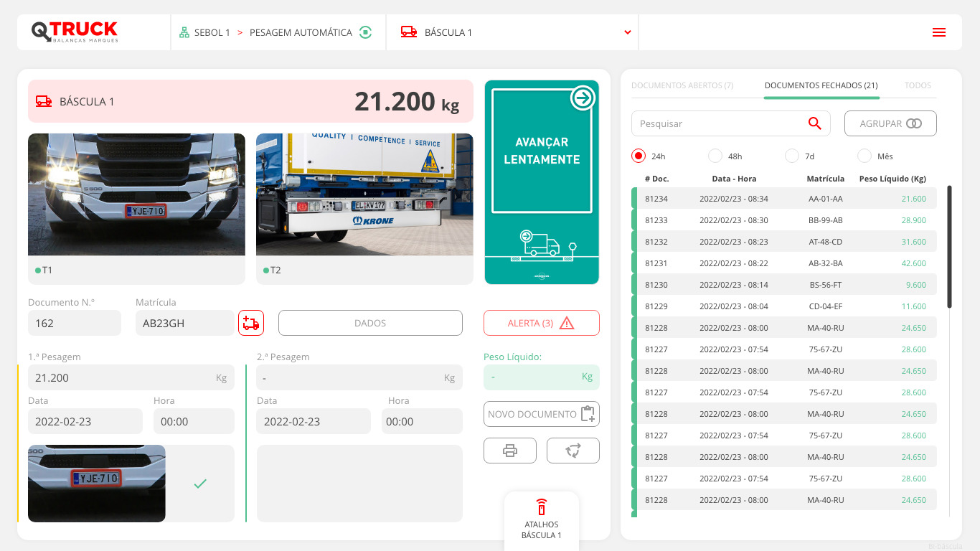This screenshot has width=980, height=551.
Task: Click the refresh weighing icon
Action: 573,450
